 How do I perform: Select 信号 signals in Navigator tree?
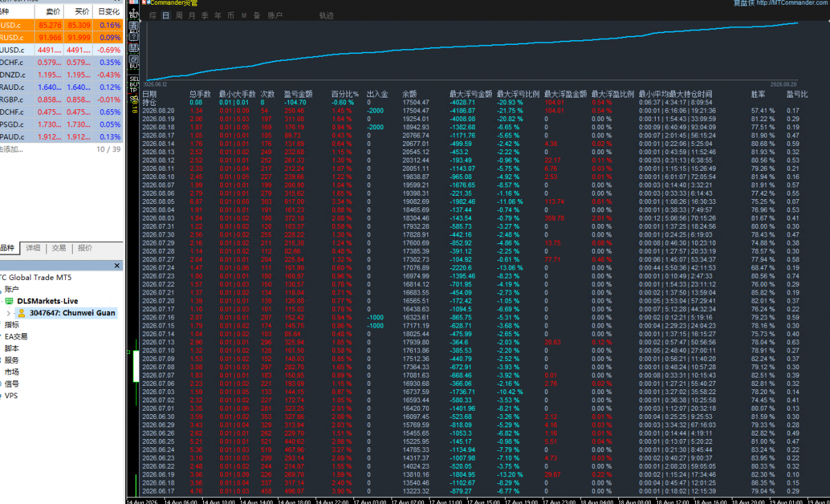coord(12,384)
